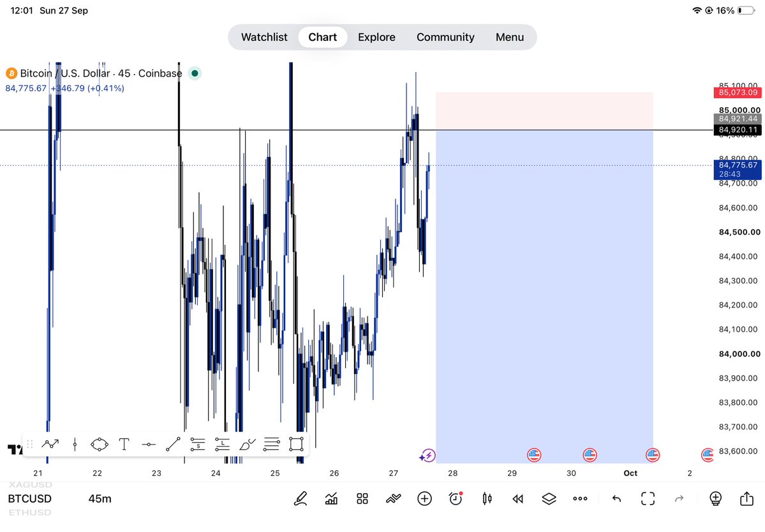The height and width of the screenshot is (532, 765).
Task: Select the arrow path drawing tool
Action: [x=50, y=444]
